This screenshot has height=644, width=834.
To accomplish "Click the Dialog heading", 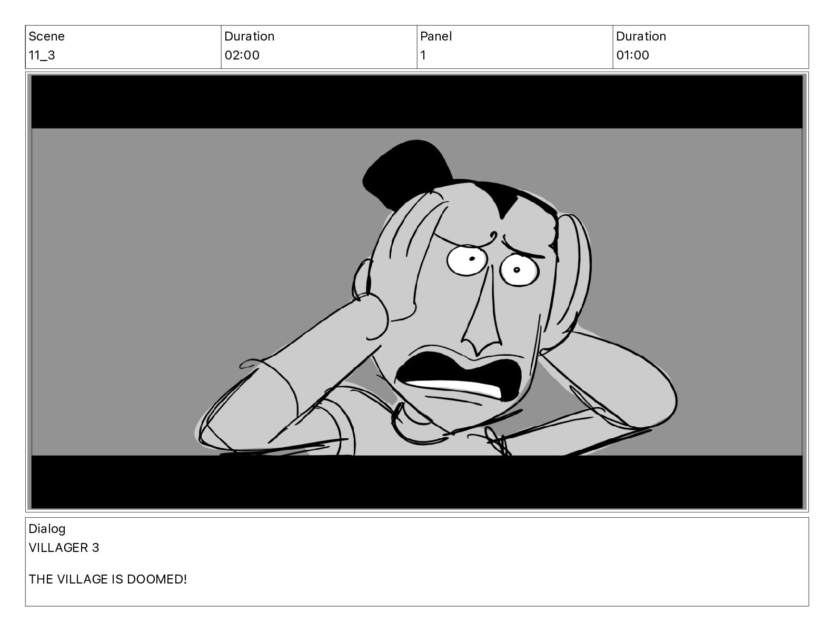I will (47, 529).
